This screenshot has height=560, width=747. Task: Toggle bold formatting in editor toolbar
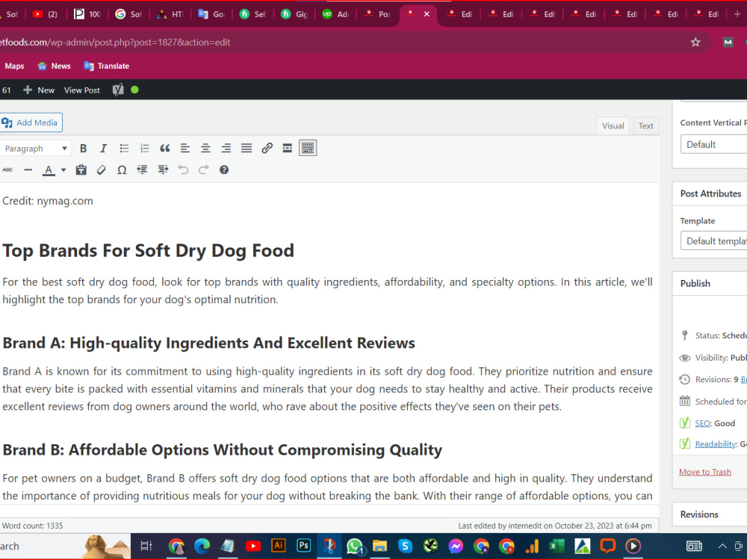[83, 148]
